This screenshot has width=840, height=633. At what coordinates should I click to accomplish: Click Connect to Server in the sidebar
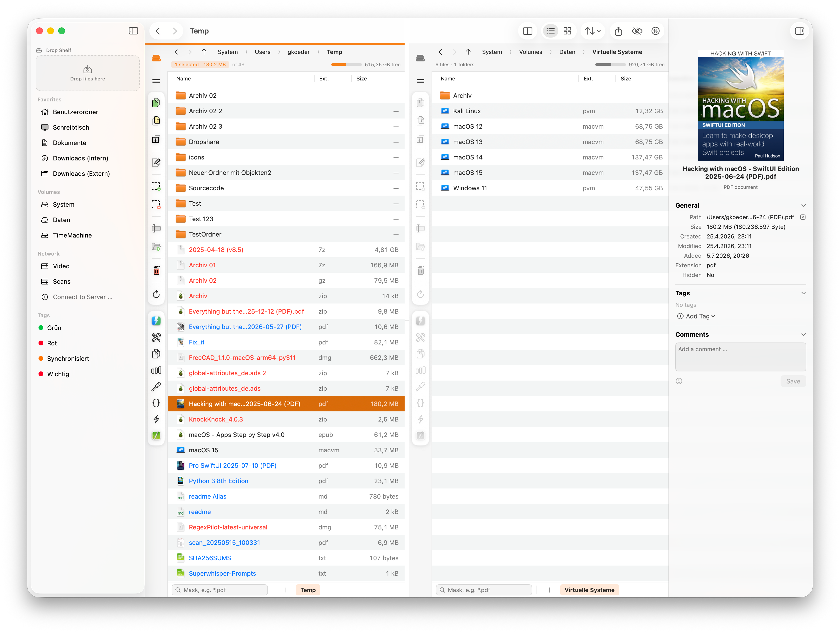[x=82, y=297]
